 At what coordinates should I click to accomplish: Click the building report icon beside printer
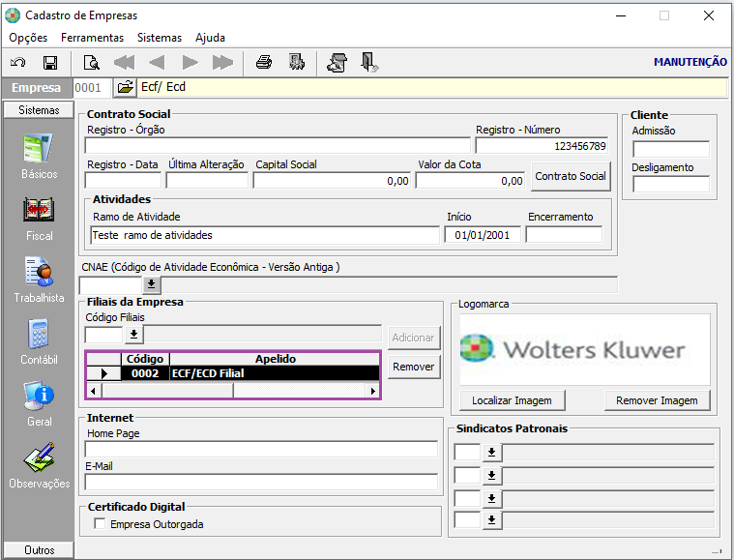pos(296,62)
